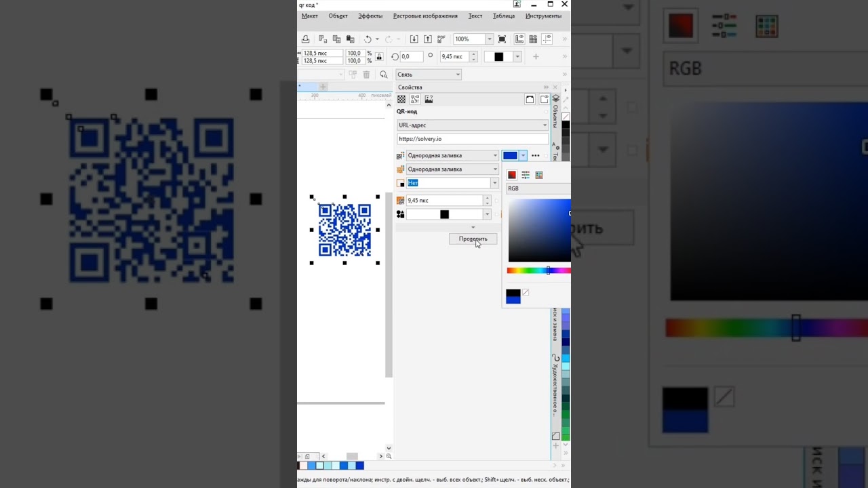Toggle the show guidelines icon
This screenshot has height=488, width=868.
[547, 39]
